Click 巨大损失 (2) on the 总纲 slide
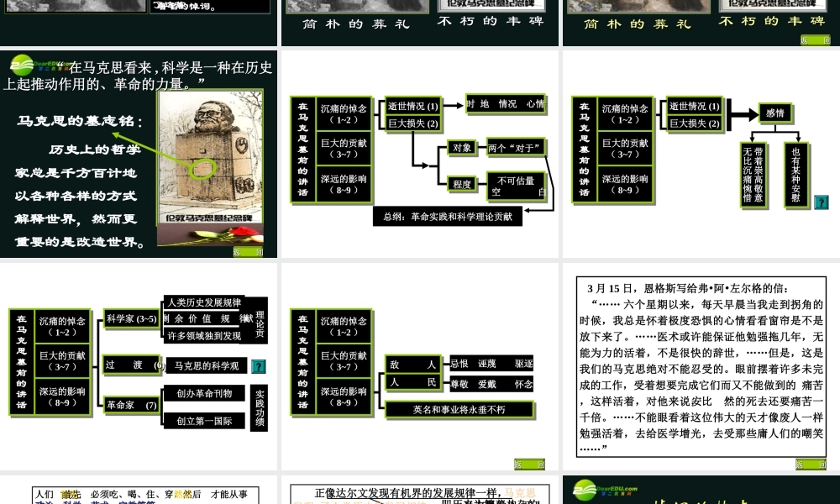Screen dimensions: 840x504 tap(413, 123)
